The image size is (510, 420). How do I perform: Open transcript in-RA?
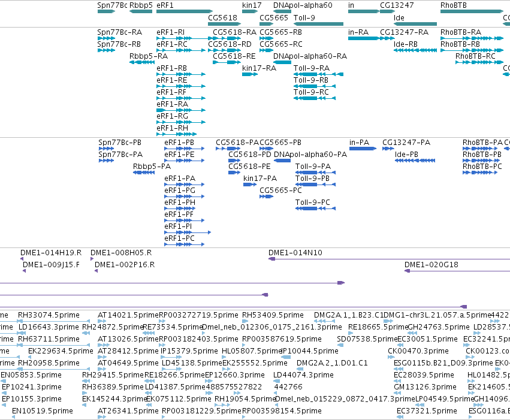[x=358, y=32]
